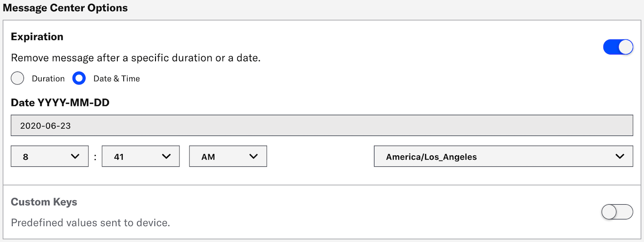Click the "Date & Time" option label text

(116, 79)
